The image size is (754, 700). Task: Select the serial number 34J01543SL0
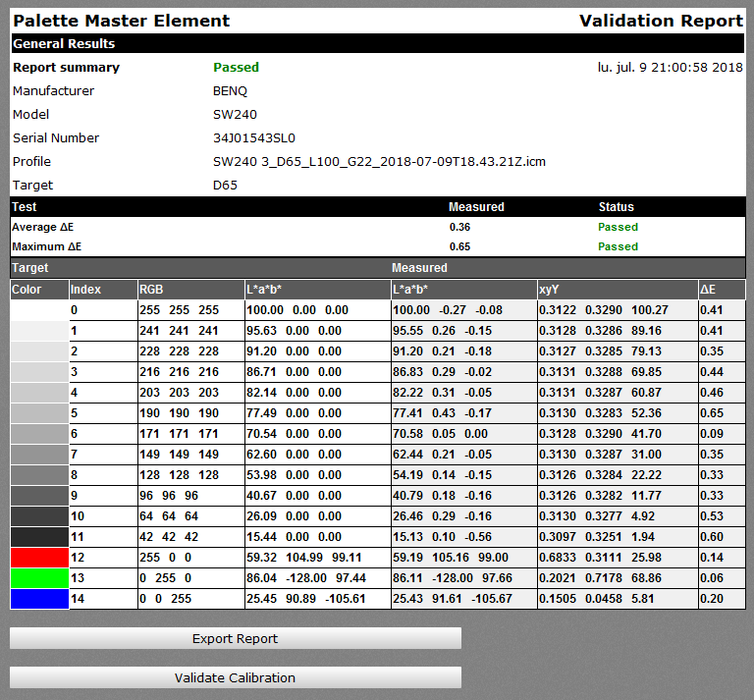(253, 138)
